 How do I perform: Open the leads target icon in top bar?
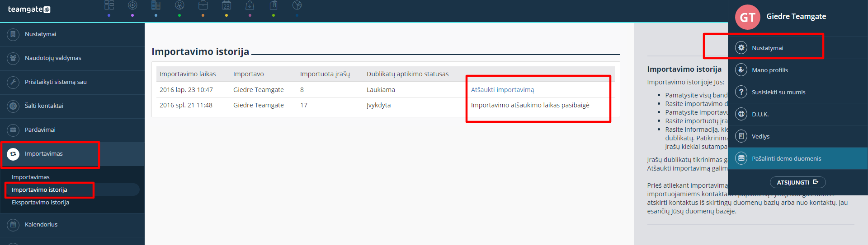132,5
